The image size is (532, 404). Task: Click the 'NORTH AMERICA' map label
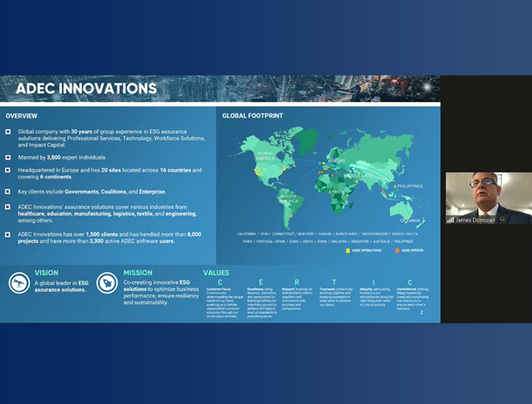[265, 156]
